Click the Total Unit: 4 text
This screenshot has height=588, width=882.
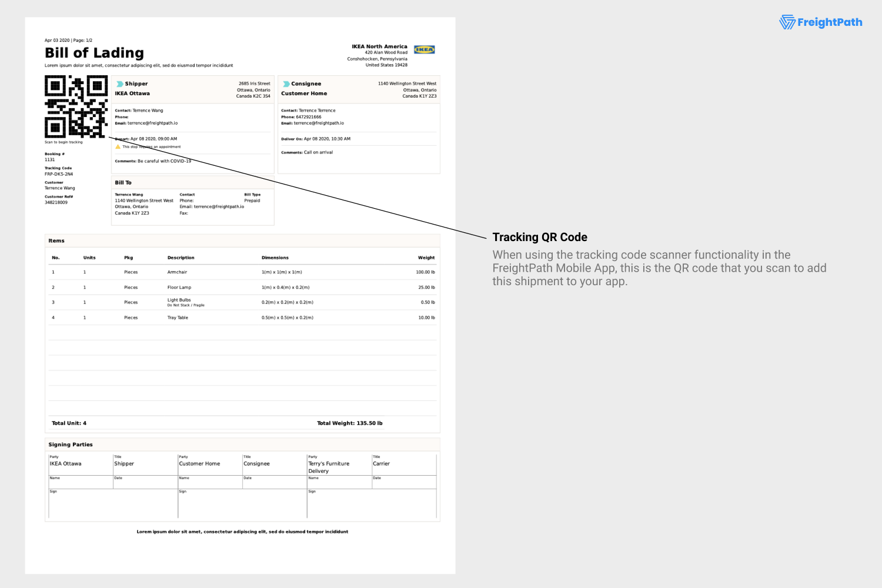tap(69, 423)
